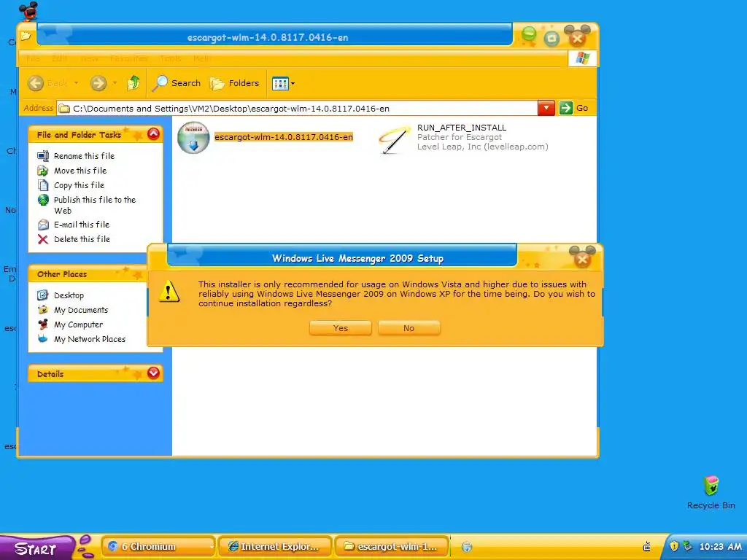Click the My Documents icon
The width and height of the screenshot is (747, 560).
point(43,310)
